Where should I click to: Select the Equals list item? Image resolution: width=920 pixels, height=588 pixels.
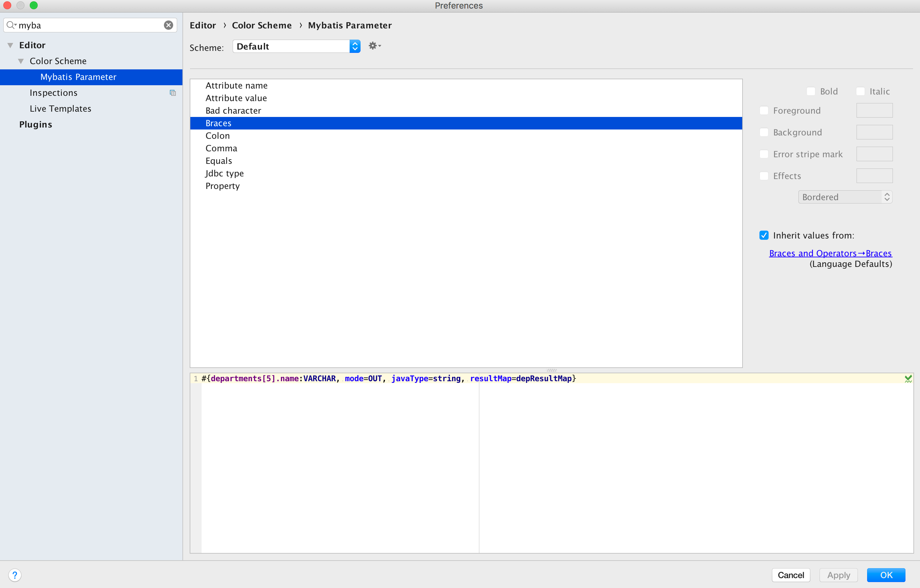(466, 161)
